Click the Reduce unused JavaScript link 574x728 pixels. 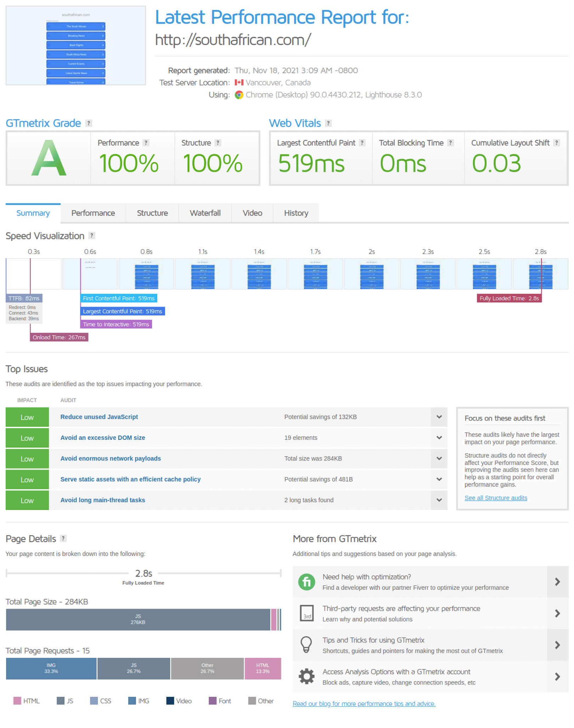tap(99, 417)
